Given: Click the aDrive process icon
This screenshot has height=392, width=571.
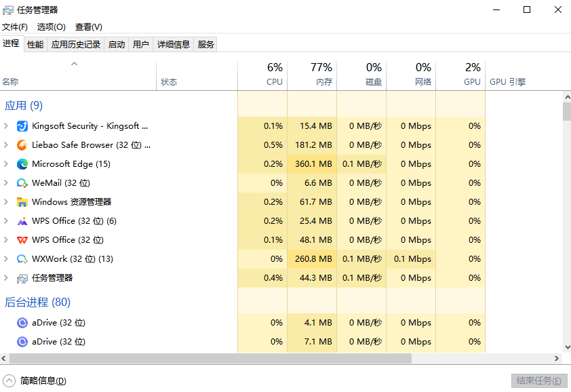Looking at the screenshot, I should (21, 322).
